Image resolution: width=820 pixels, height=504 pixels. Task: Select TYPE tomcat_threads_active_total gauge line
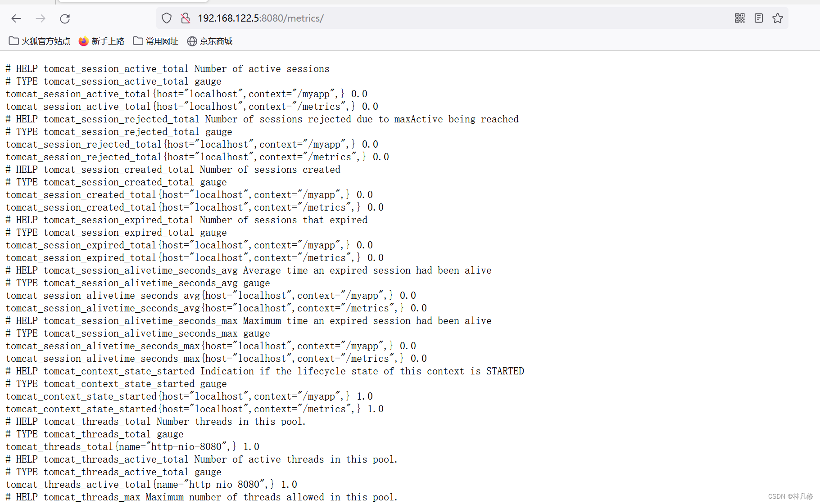(x=113, y=472)
